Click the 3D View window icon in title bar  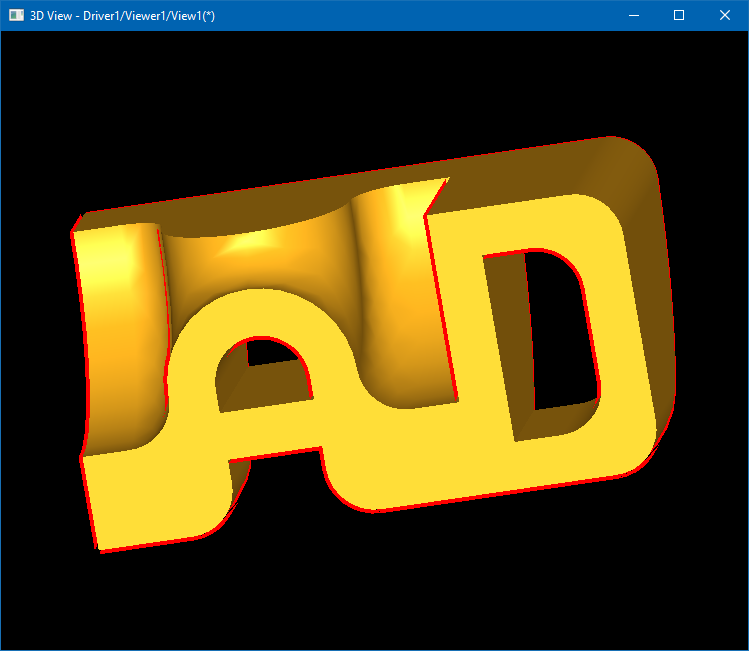coord(16,15)
